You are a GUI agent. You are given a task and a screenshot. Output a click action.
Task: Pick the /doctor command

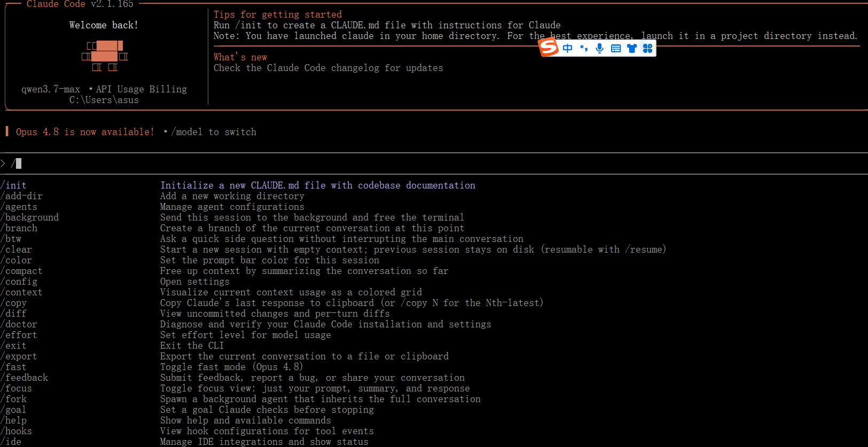(19, 324)
